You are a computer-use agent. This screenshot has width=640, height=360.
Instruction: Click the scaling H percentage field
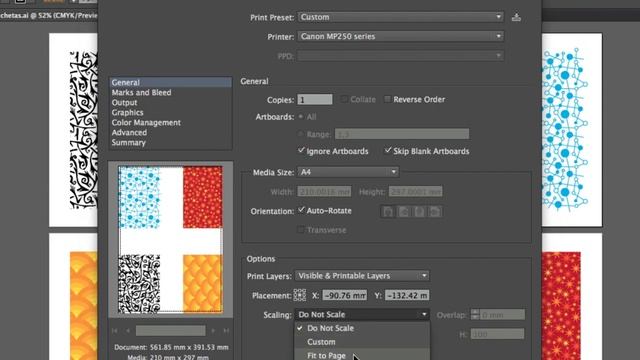(497, 334)
